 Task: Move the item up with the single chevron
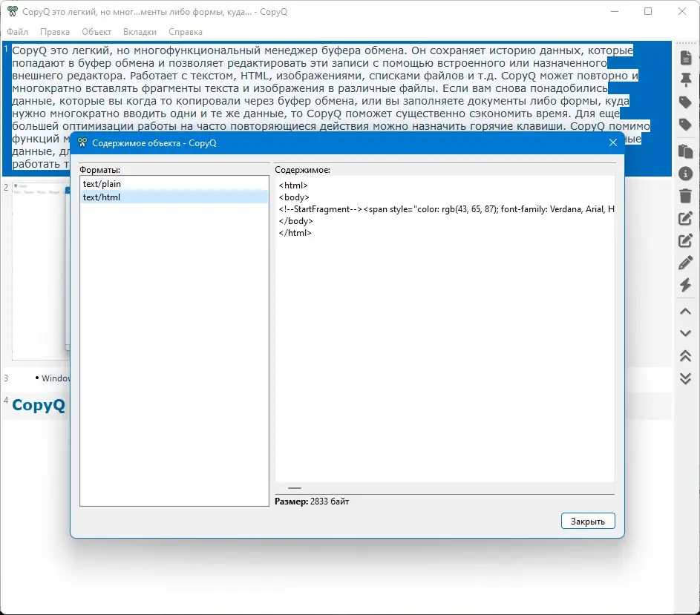tap(686, 312)
